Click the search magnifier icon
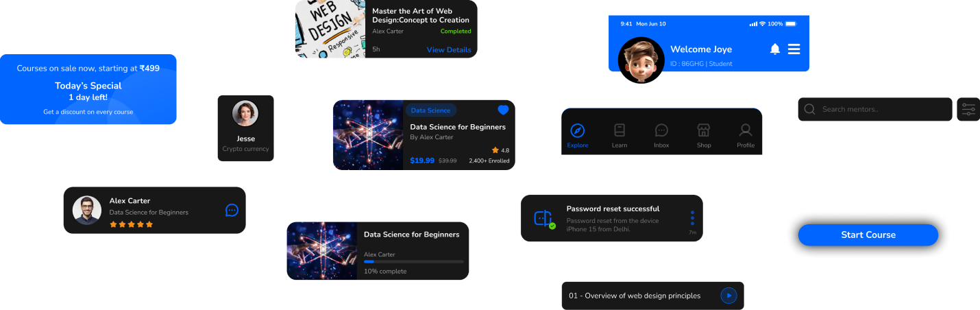 click(809, 110)
